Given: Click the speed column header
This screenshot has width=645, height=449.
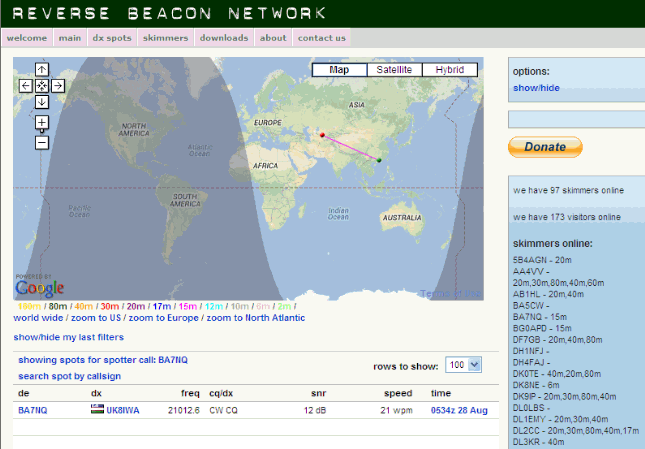Looking at the screenshot, I should tap(398, 393).
